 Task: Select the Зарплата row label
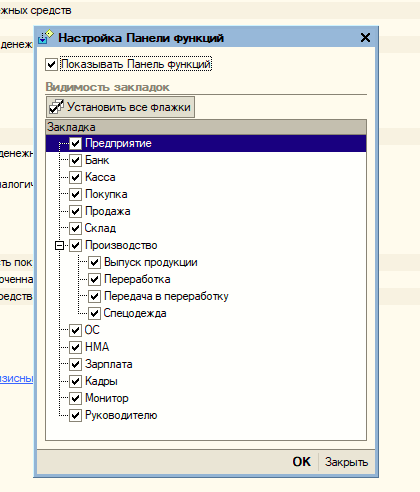click(x=109, y=364)
